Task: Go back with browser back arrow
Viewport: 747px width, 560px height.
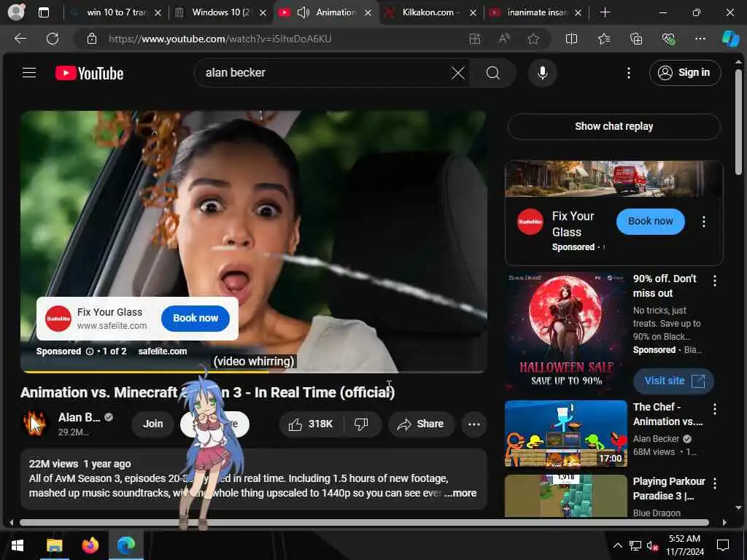Action: tap(20, 39)
